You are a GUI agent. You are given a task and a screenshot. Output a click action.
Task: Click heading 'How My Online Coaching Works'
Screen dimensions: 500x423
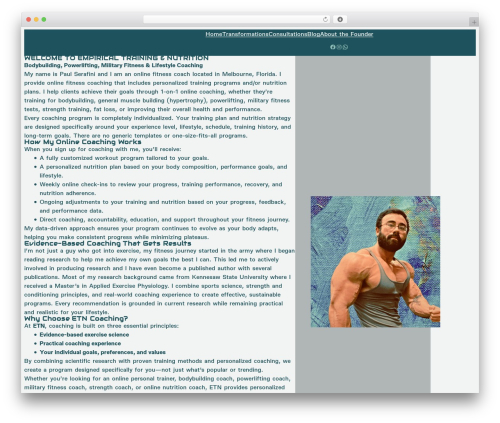click(83, 142)
